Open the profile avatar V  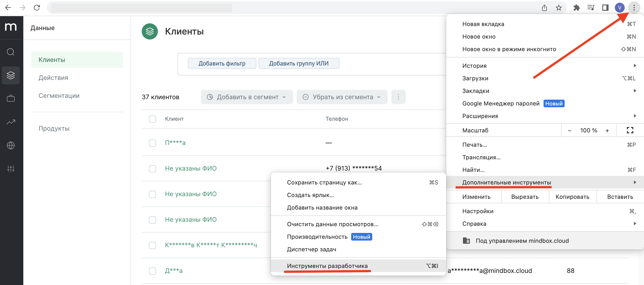pos(620,8)
